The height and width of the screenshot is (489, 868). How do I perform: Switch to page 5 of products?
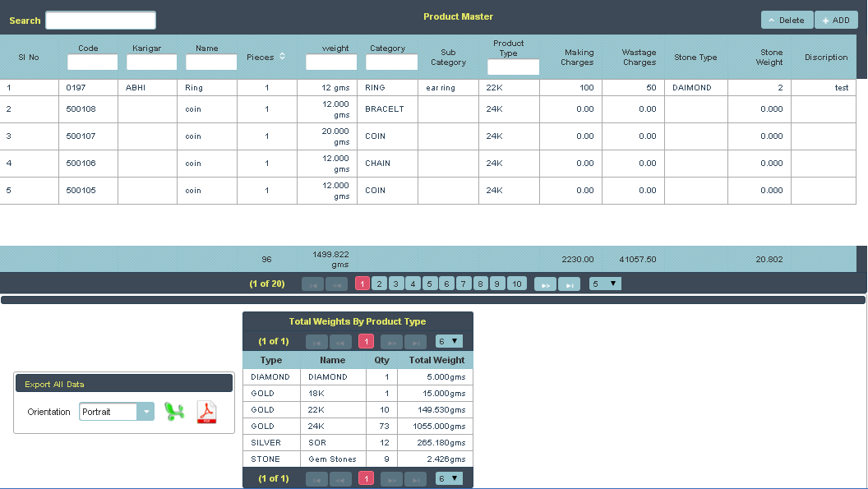pos(430,284)
